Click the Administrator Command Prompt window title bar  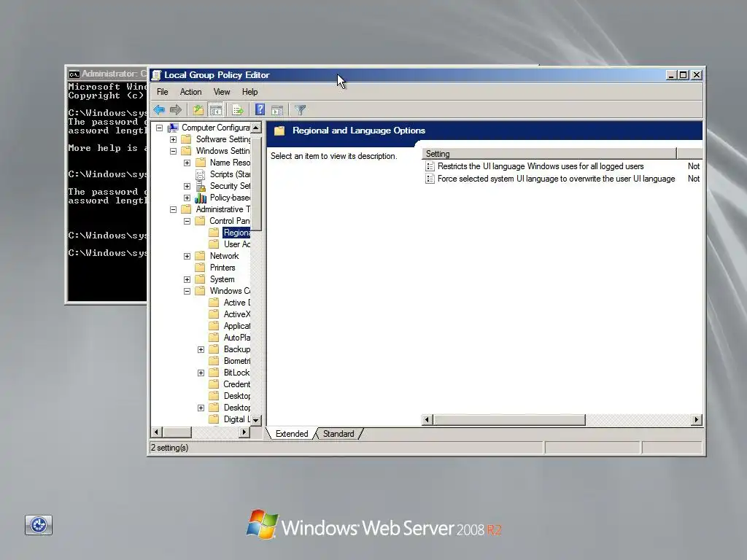(x=107, y=74)
